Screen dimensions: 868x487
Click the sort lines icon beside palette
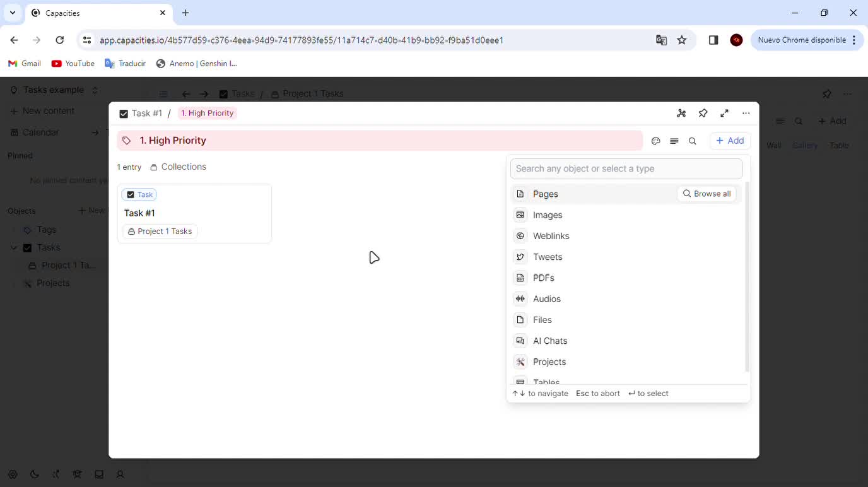point(674,141)
